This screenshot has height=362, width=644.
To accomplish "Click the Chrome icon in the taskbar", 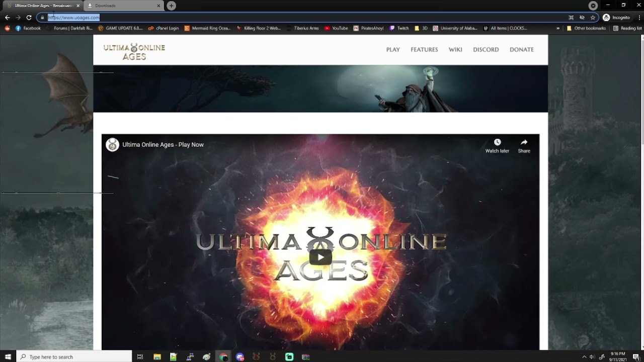I will (223, 356).
